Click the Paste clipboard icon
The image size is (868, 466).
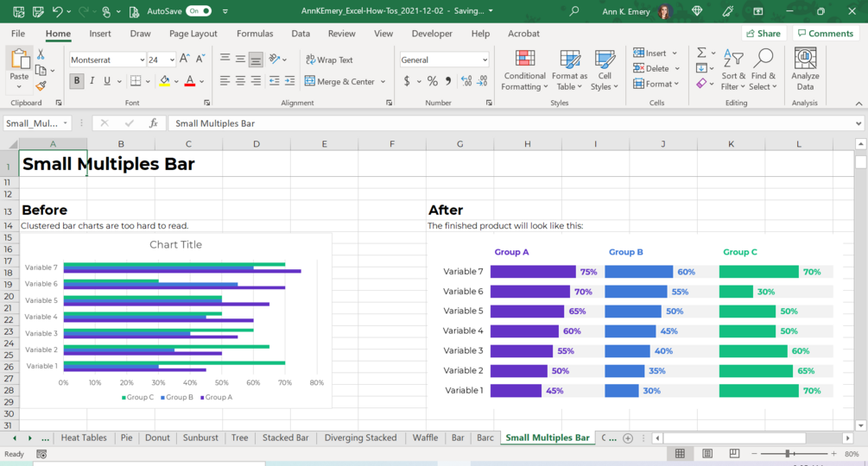point(19,60)
